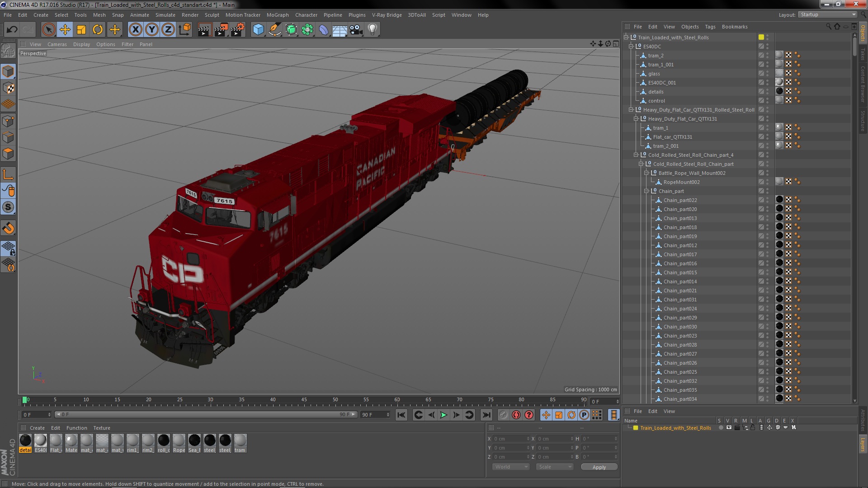Screen dimensions: 868x488
Task: Click frame 45 on the timeline ruler
Action: click(x=304, y=400)
